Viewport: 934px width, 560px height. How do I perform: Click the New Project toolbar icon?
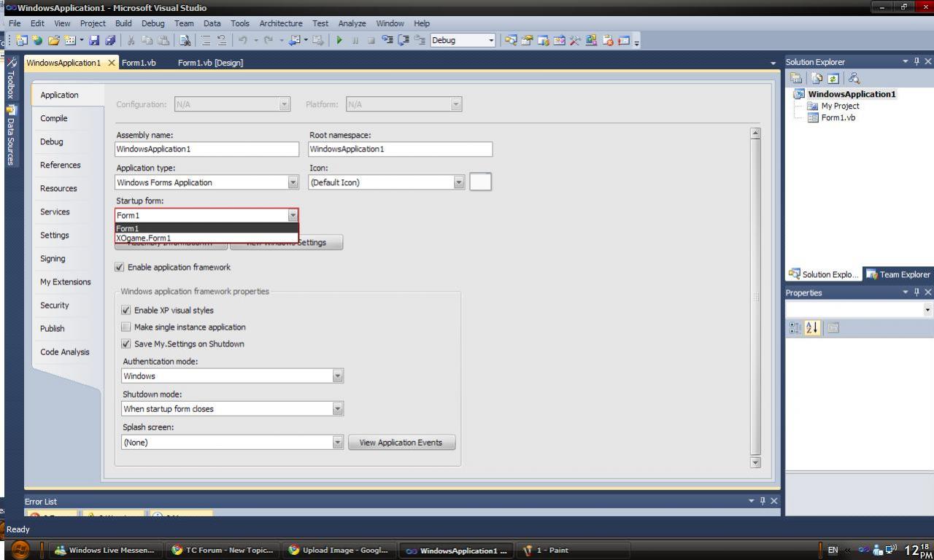coord(20,40)
